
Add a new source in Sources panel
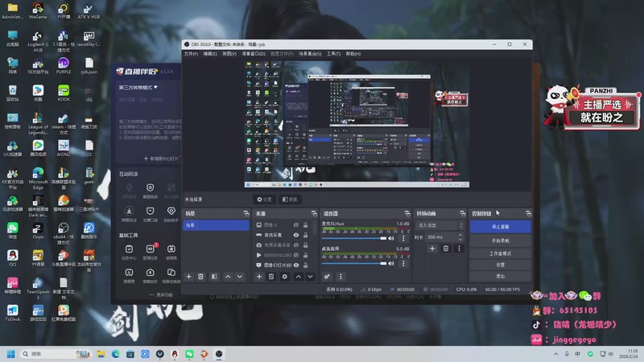[x=259, y=277]
